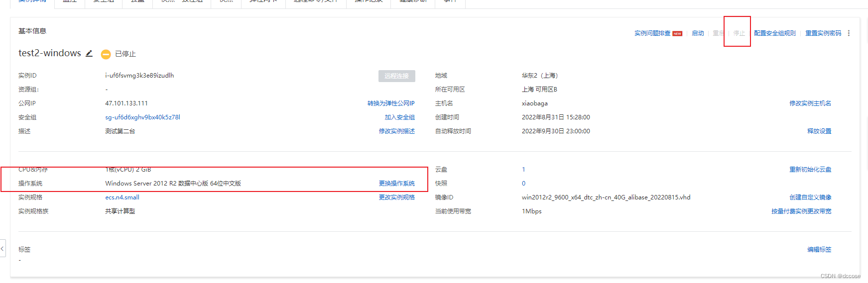868x283 pixels.
Task: Click 重新初始化云盘 link
Action: tap(810, 170)
